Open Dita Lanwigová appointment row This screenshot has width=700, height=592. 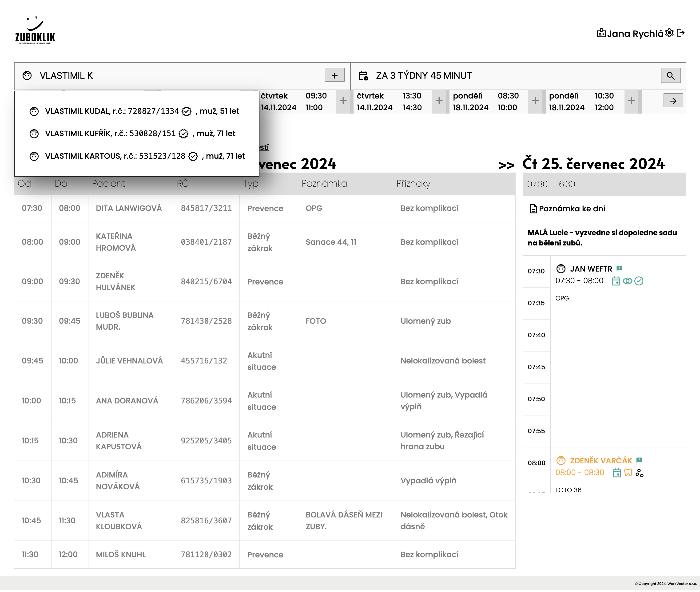click(129, 208)
